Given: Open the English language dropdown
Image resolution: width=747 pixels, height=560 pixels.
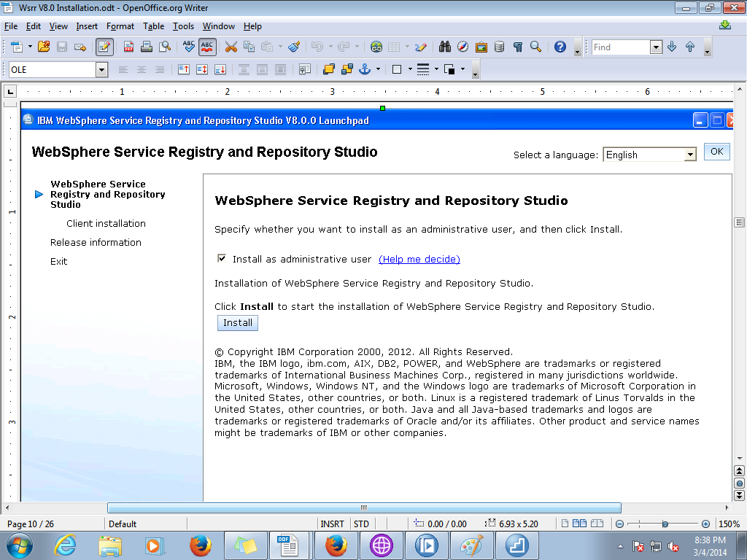Looking at the screenshot, I should tap(649, 155).
